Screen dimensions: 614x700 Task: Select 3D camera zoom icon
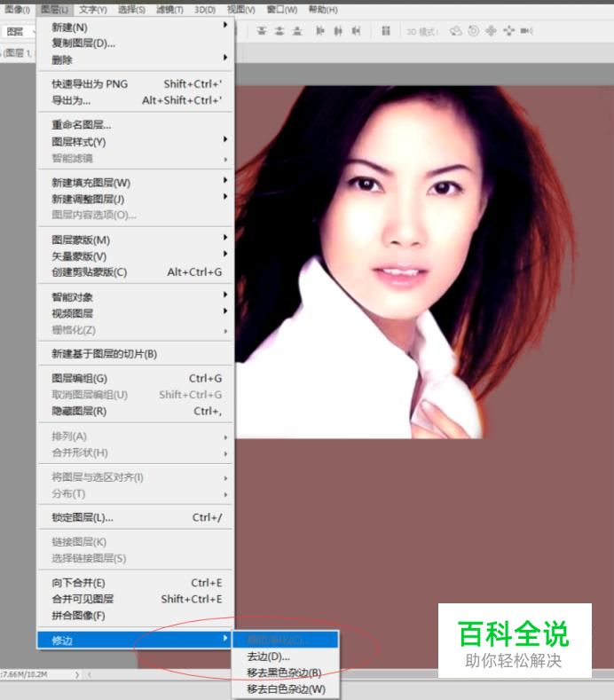click(x=527, y=31)
